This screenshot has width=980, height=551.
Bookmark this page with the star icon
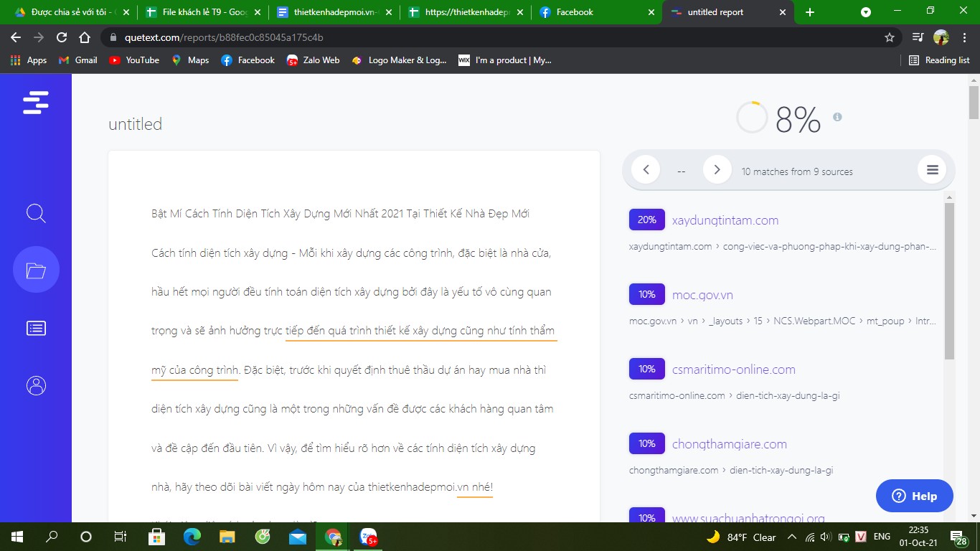(890, 37)
